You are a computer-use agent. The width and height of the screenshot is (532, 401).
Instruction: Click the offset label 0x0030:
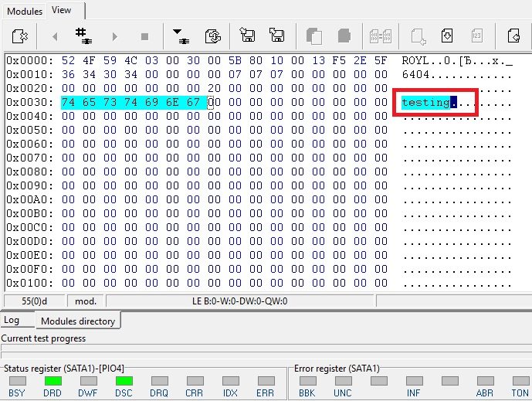tap(30, 102)
